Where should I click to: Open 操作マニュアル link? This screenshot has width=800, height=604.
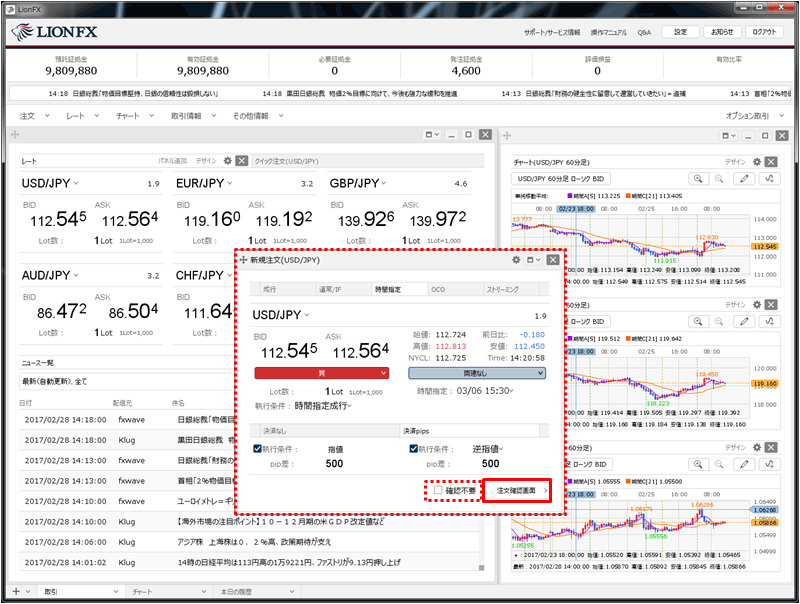609,32
